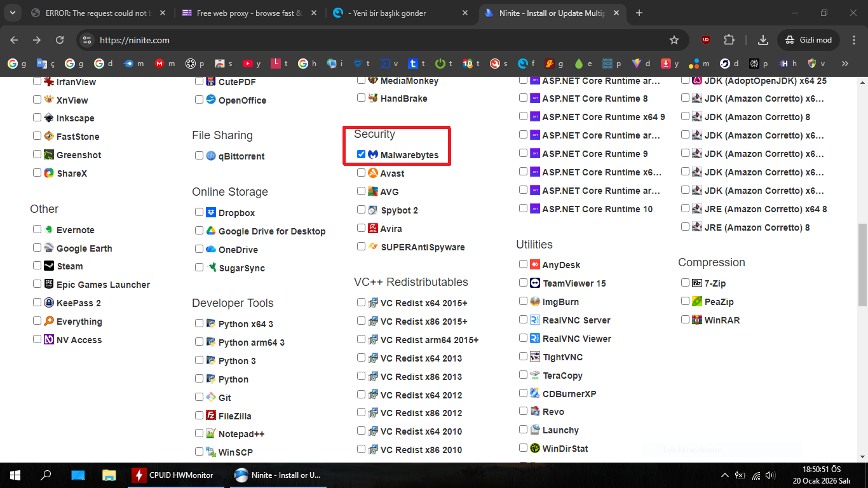Click the Epic Games Launcher icon

[49, 284]
